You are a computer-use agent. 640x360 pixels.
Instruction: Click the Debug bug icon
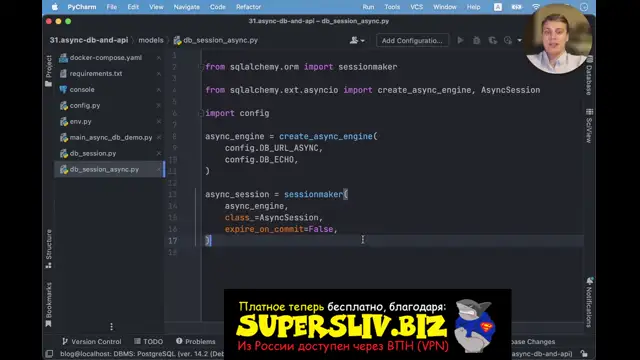click(x=476, y=40)
